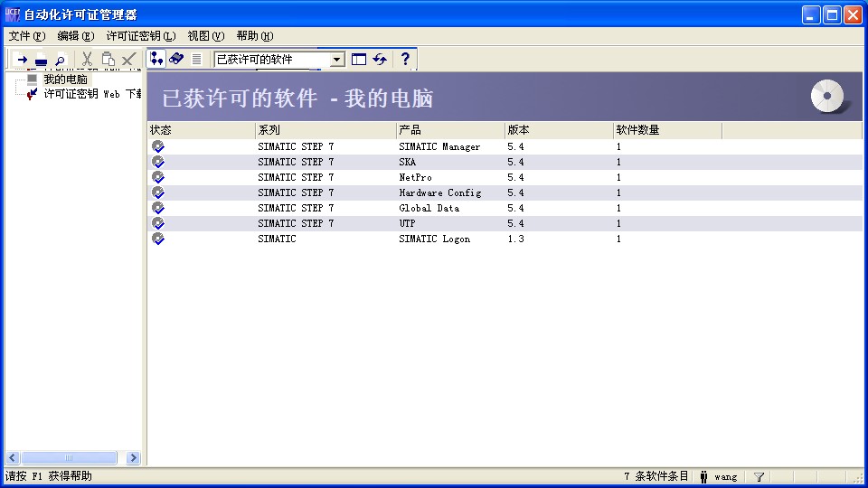Click the scissors cut icon
This screenshot has width=868, height=488.
point(87,60)
